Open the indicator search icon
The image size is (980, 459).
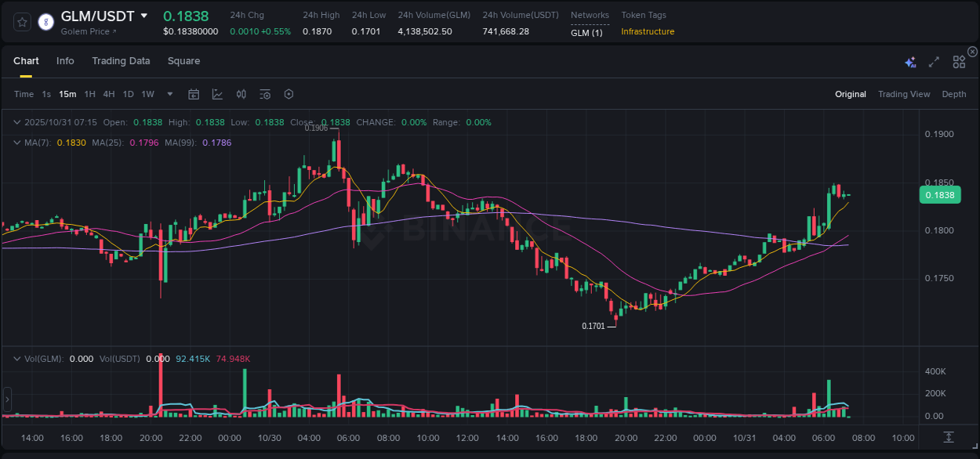click(265, 94)
